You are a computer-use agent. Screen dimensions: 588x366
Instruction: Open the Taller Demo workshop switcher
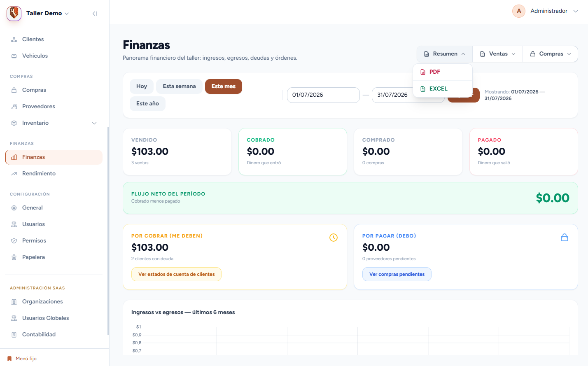48,13
